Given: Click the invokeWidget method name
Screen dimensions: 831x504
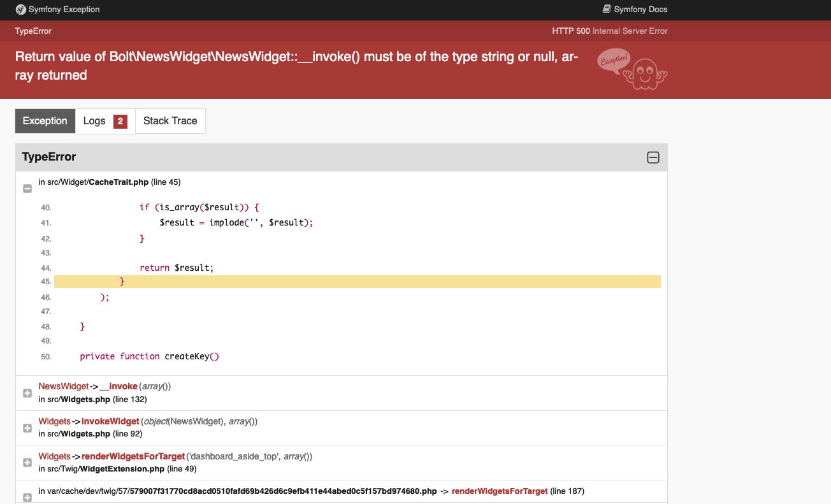Looking at the screenshot, I should (110, 421).
